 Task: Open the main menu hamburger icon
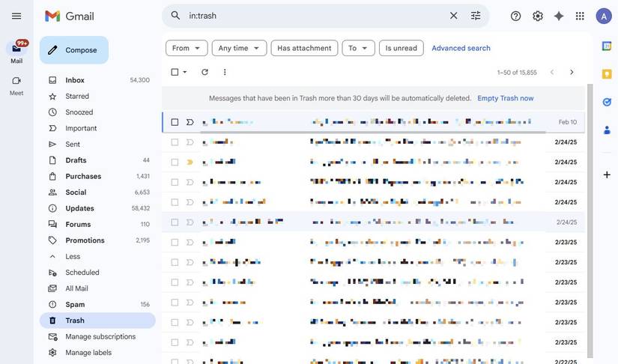click(x=16, y=16)
